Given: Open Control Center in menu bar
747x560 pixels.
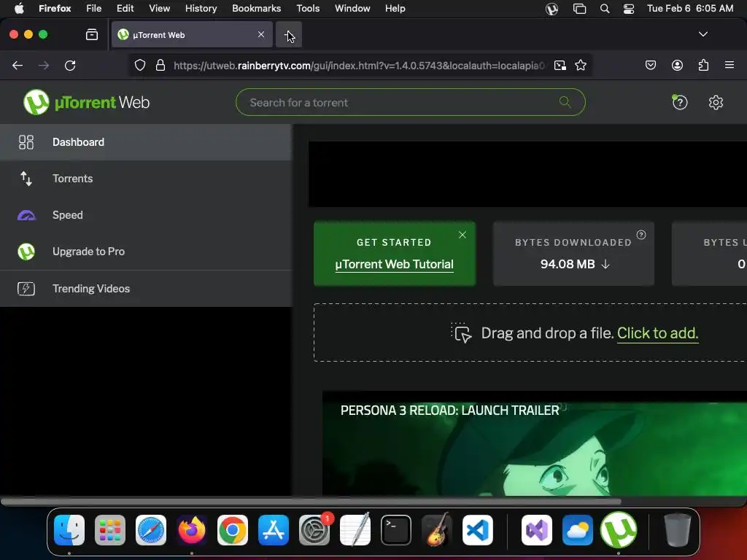Looking at the screenshot, I should [628, 9].
